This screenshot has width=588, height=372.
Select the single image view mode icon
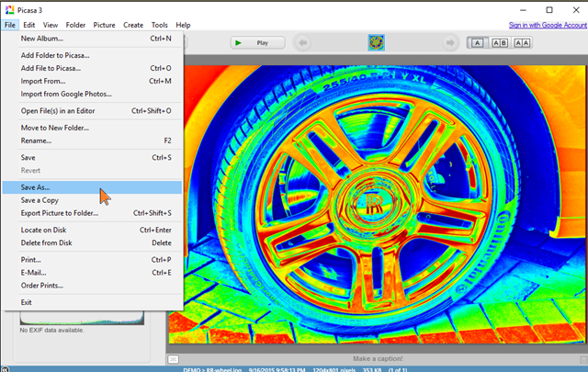(x=478, y=42)
